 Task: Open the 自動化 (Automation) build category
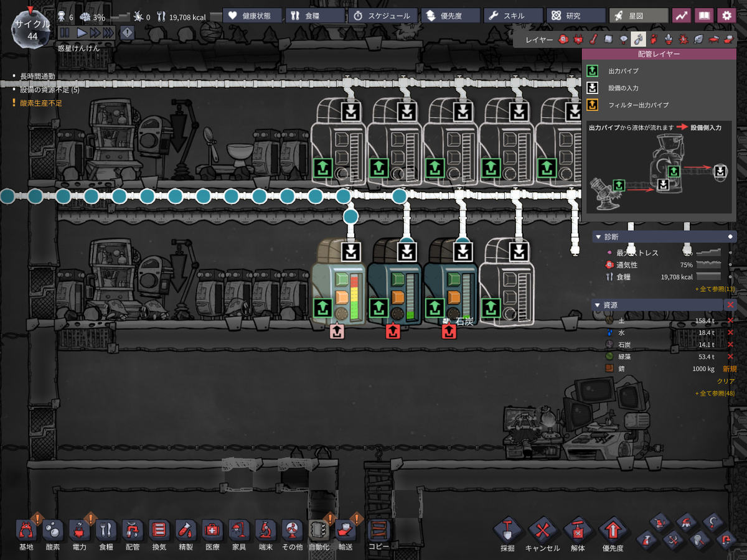pos(319,531)
